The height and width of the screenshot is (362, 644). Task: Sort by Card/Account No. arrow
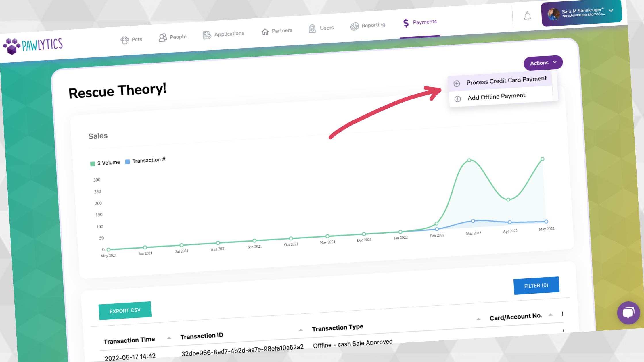coord(551,315)
